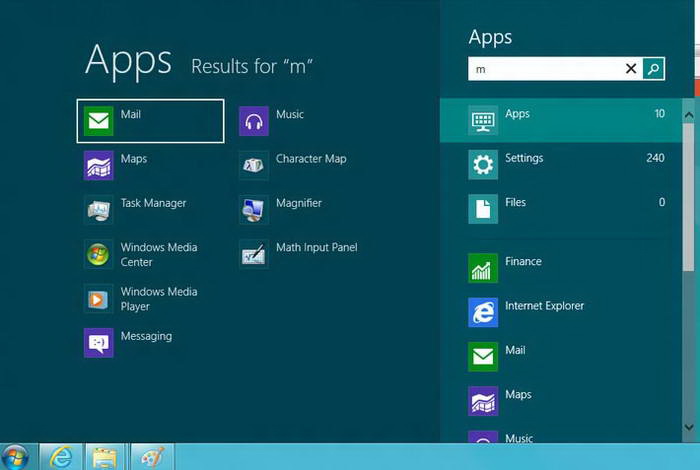Search within Maps icon in sidebar
This screenshot has width=700, height=470.
pyautogui.click(x=483, y=401)
